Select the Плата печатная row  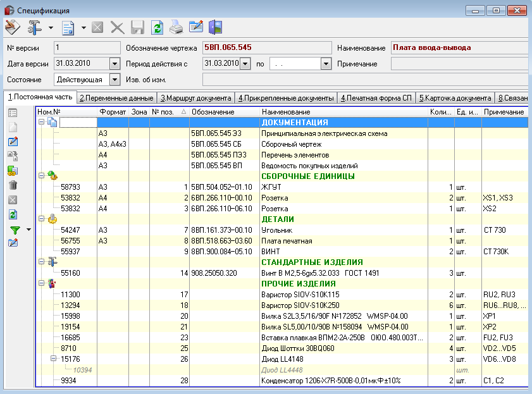click(282, 241)
